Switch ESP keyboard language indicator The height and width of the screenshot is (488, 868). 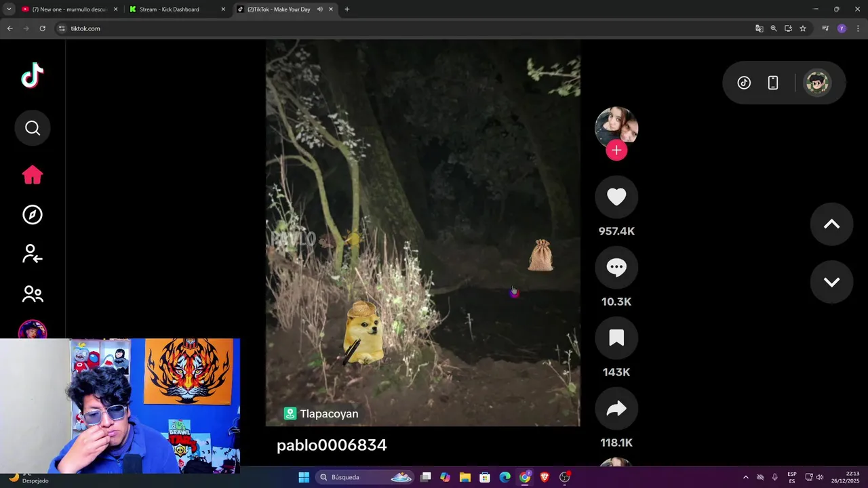click(792, 477)
